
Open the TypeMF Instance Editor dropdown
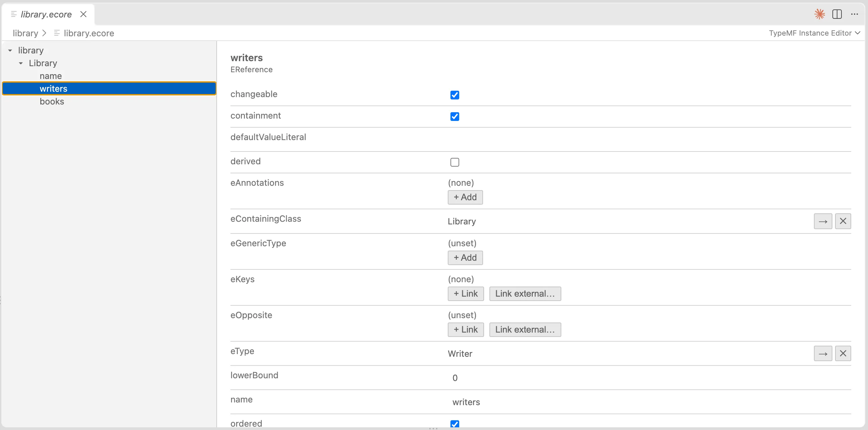815,33
